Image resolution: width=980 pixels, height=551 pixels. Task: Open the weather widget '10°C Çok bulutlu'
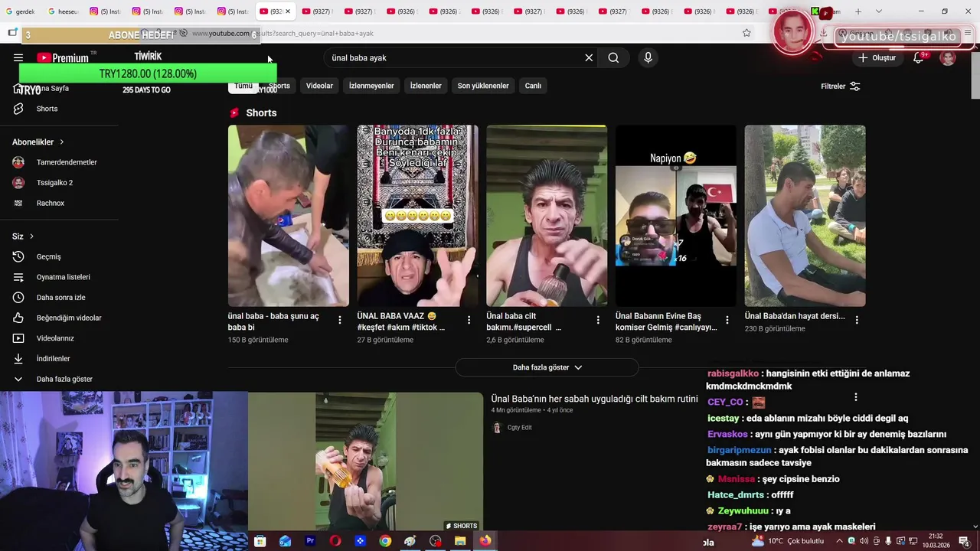pos(788,541)
